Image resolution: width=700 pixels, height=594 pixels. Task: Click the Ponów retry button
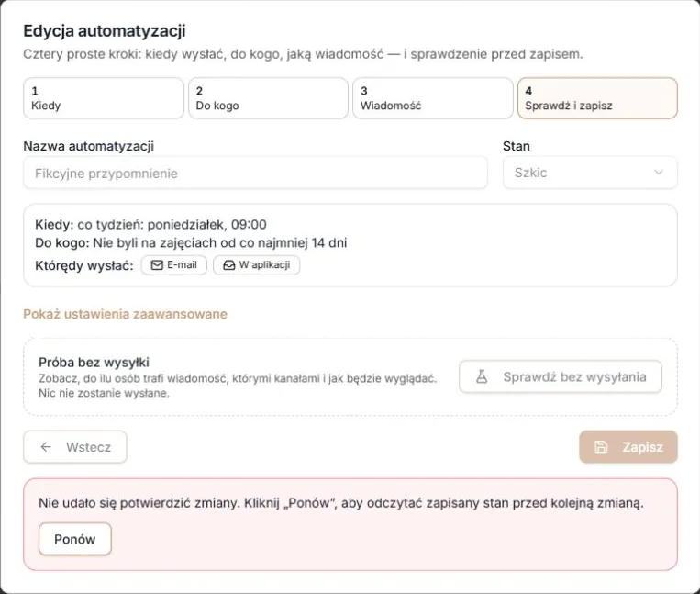pos(75,539)
